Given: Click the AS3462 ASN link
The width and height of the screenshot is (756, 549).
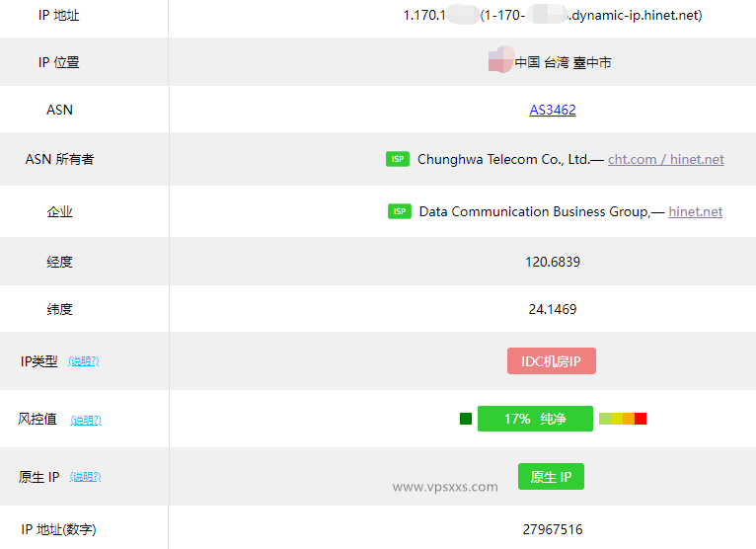Looking at the screenshot, I should [x=553, y=110].
